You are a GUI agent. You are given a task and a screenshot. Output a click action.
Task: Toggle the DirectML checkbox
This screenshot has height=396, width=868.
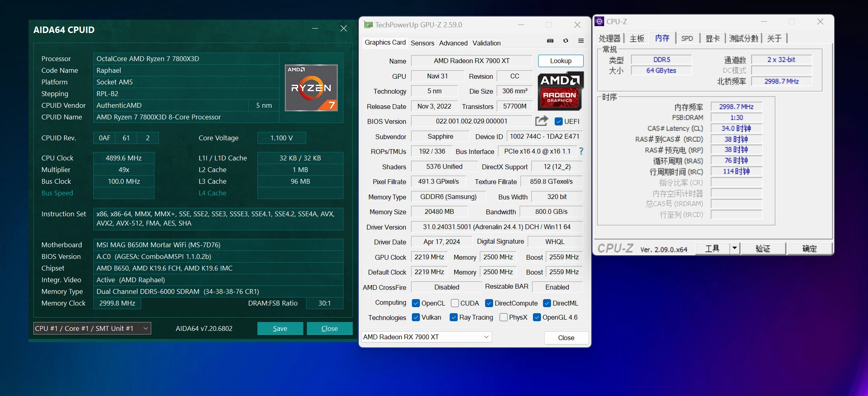point(547,303)
